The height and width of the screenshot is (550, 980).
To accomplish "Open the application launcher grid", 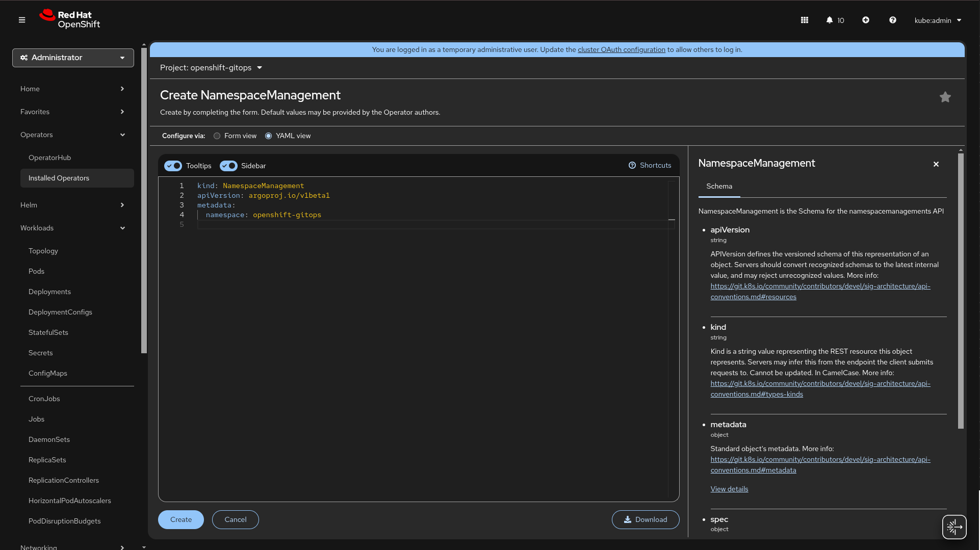I will point(805,20).
